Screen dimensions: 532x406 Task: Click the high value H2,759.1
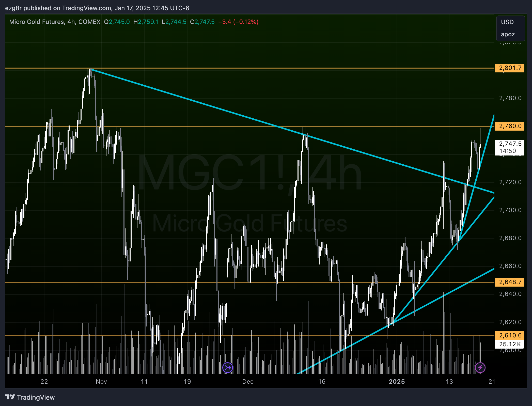pos(146,22)
